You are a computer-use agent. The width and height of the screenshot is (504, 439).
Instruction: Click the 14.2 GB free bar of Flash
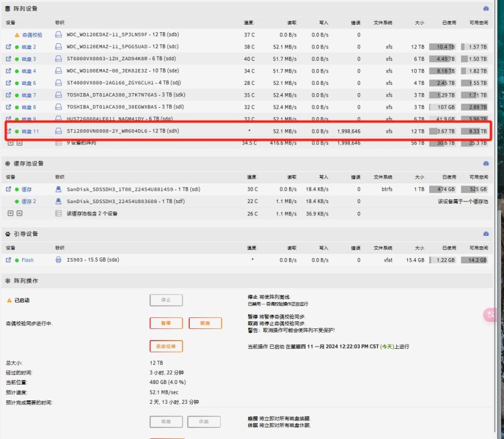474,260
